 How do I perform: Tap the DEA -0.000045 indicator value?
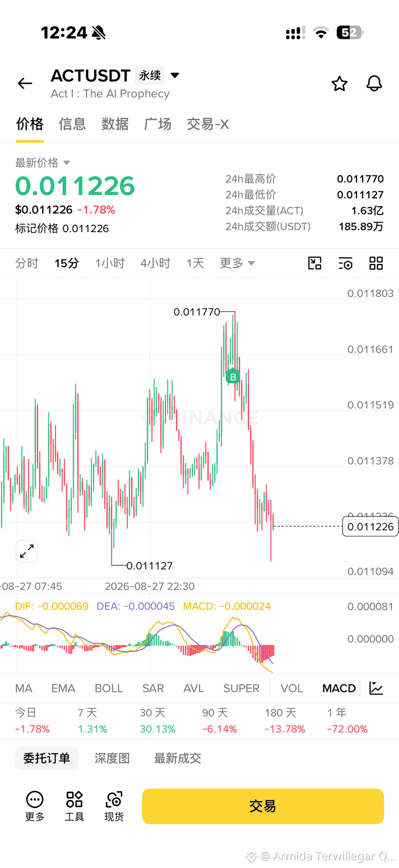click(x=135, y=606)
